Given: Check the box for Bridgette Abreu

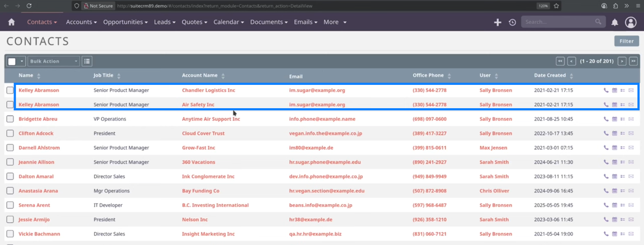Looking at the screenshot, I should (x=10, y=119).
